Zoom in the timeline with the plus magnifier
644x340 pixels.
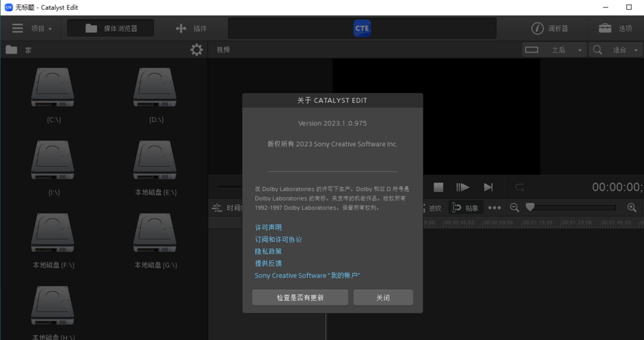click(x=631, y=208)
